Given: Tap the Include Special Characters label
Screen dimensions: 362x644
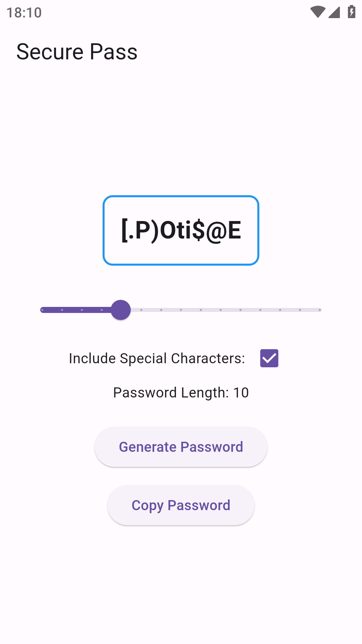Looking at the screenshot, I should [157, 358].
